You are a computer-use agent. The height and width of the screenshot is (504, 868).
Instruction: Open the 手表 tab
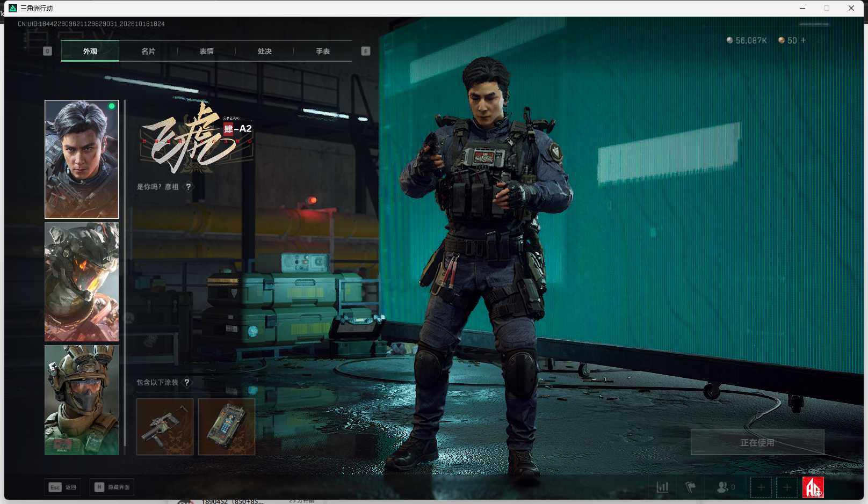[x=323, y=52]
